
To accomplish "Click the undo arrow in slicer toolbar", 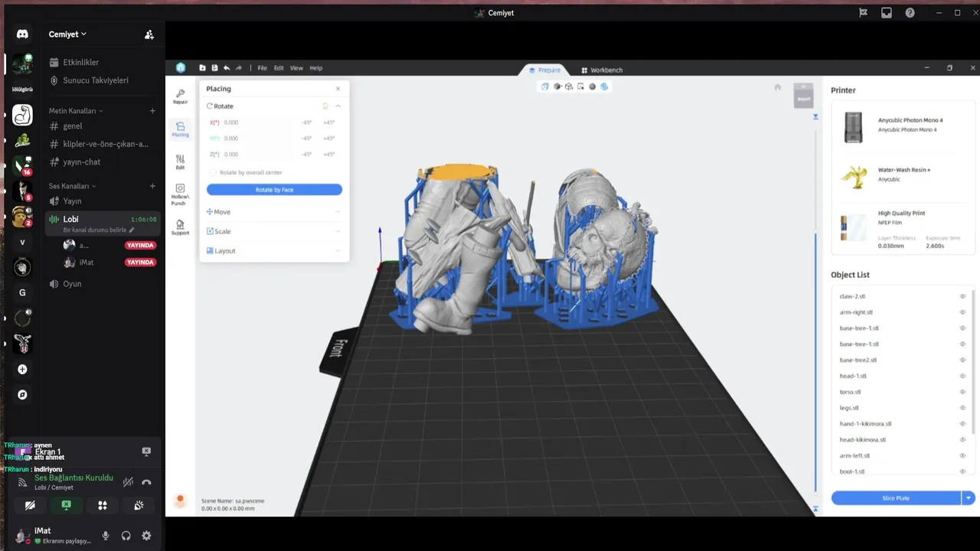I will (x=227, y=68).
